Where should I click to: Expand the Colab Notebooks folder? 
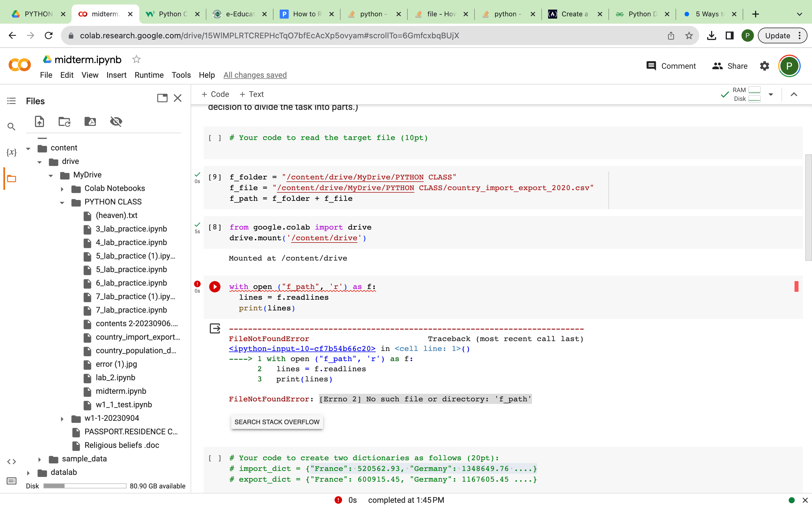[62, 189]
